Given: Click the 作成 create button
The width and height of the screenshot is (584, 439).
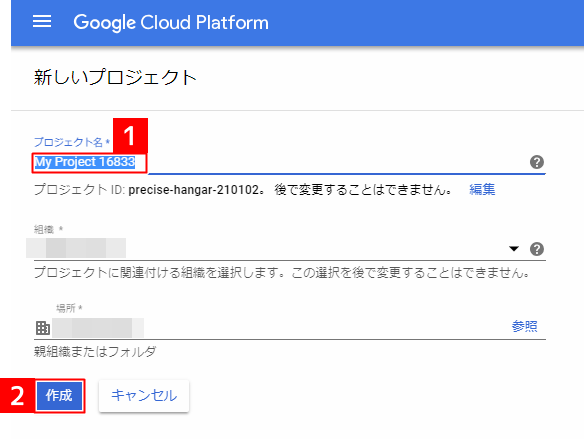Looking at the screenshot, I should pos(60,395).
